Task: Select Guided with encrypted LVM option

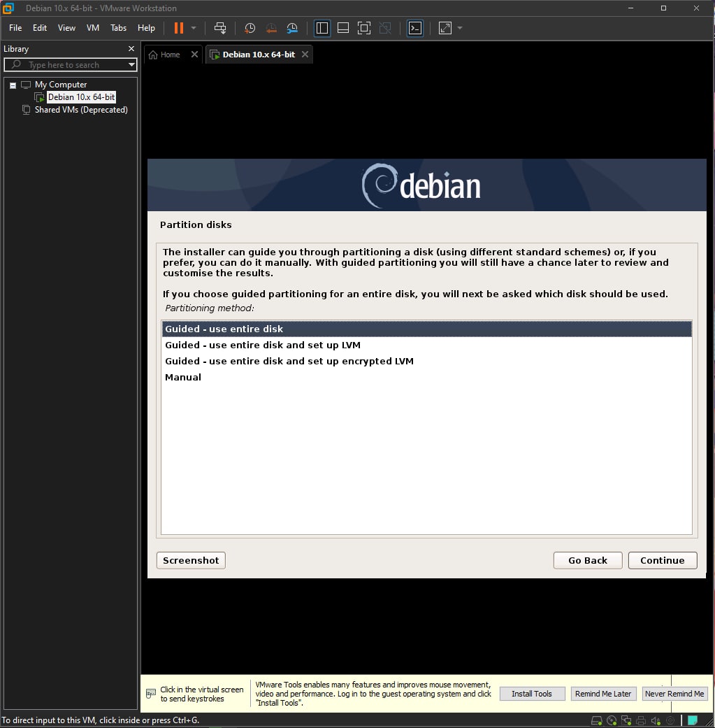Action: 427,362
